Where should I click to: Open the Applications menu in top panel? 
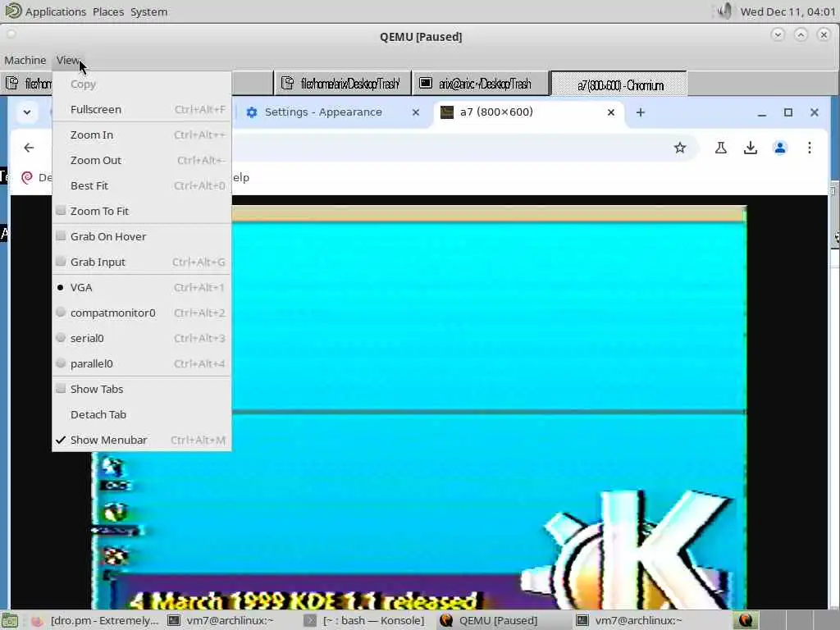(x=55, y=11)
